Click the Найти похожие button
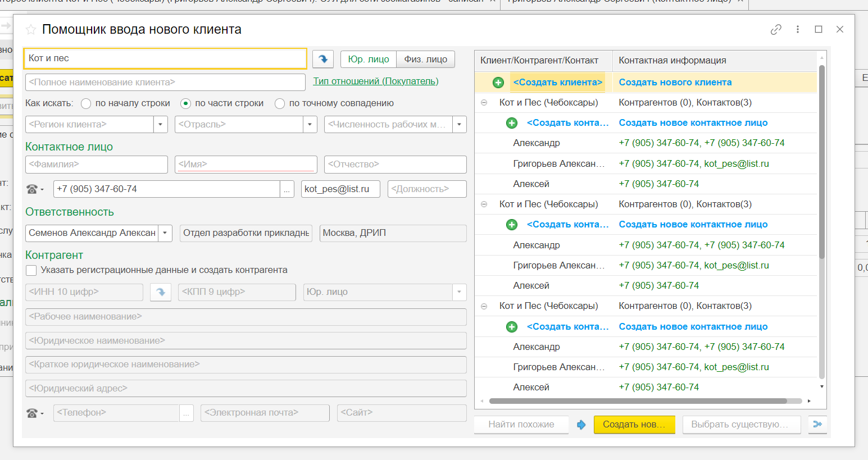Viewport: 868px width, 460px height. tap(521, 425)
